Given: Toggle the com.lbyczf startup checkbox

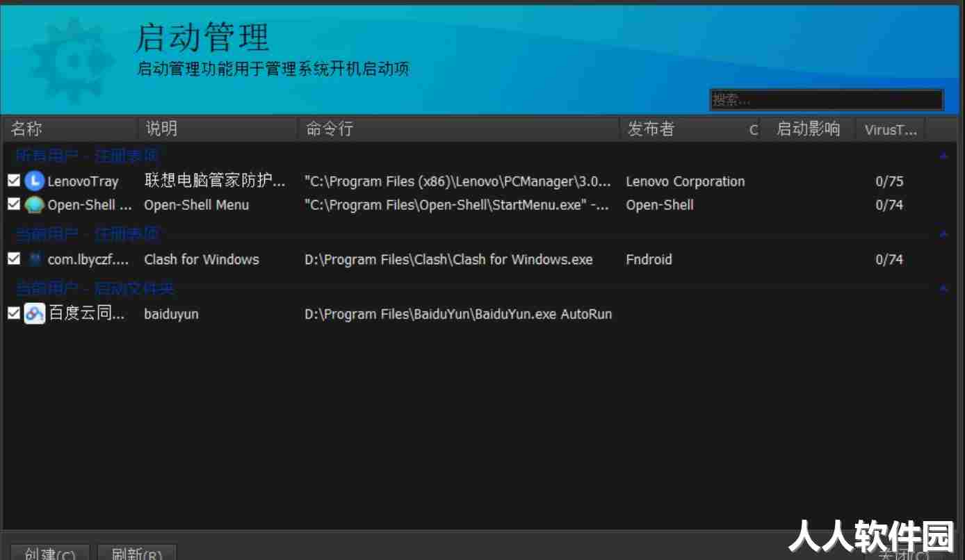Looking at the screenshot, I should tap(14, 259).
